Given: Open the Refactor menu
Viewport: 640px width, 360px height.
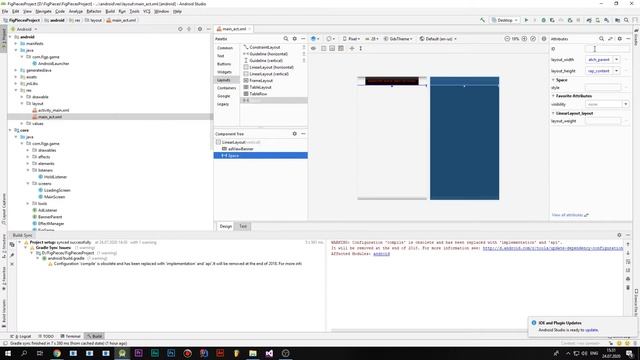Looking at the screenshot, I should point(93,11).
